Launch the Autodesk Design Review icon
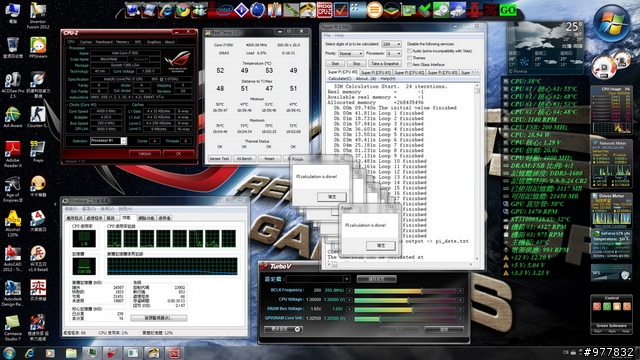Screen dimensions: 640x360 pos(13,293)
